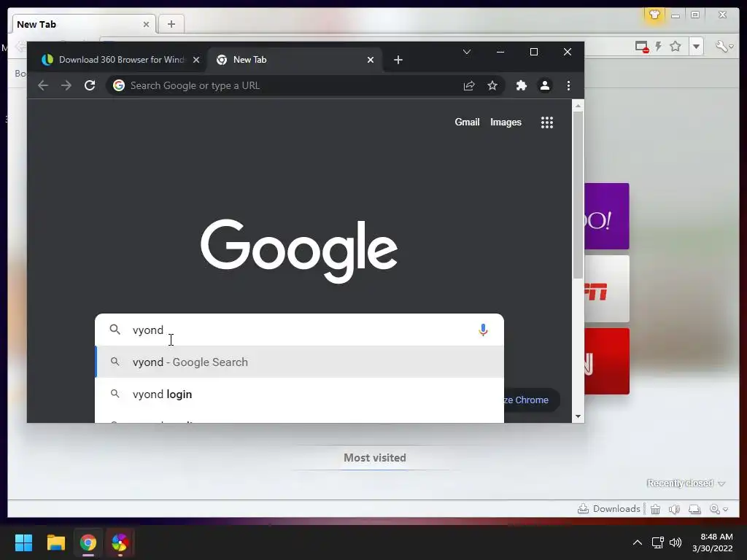Close the Chrome New Tab tab

tap(370, 60)
